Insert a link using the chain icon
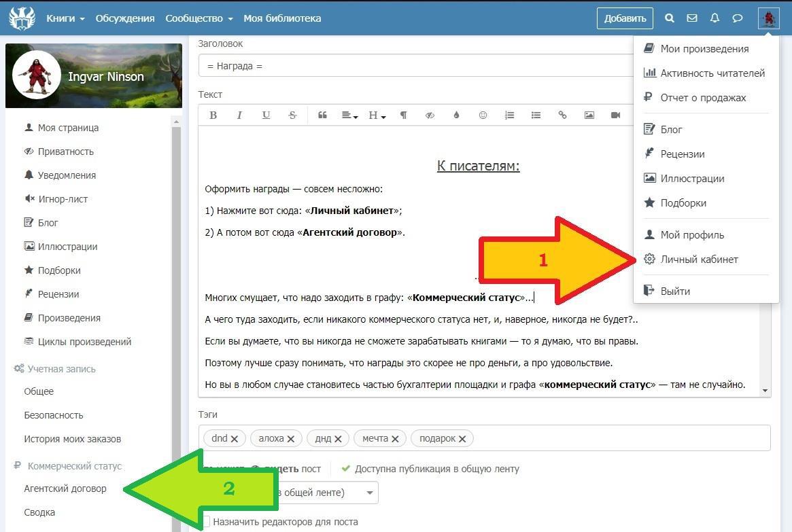The height and width of the screenshot is (532, 792). pyautogui.click(x=562, y=116)
